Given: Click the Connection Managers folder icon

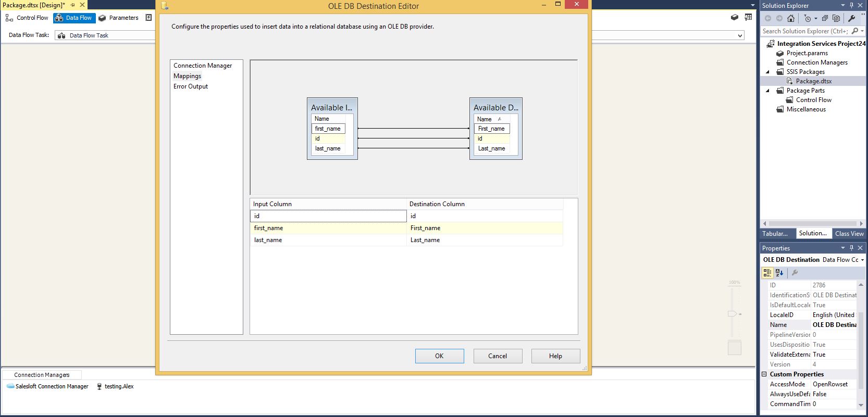Looking at the screenshot, I should [x=780, y=62].
